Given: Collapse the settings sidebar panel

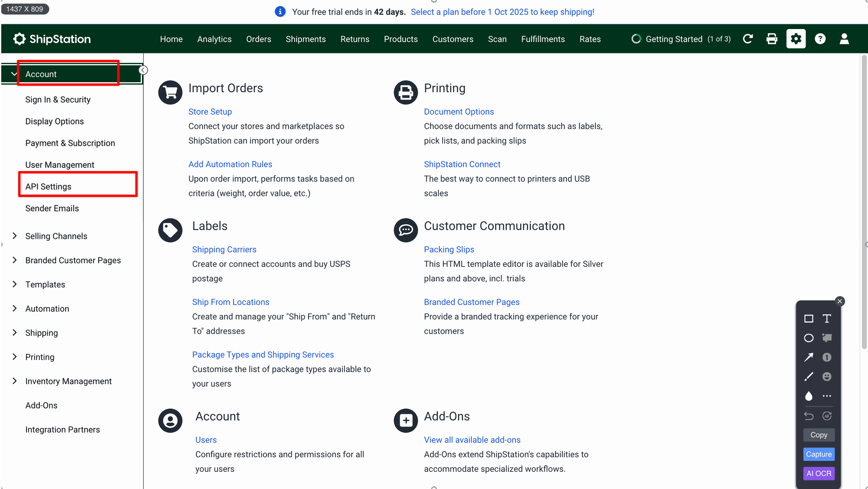Looking at the screenshot, I should 143,70.
